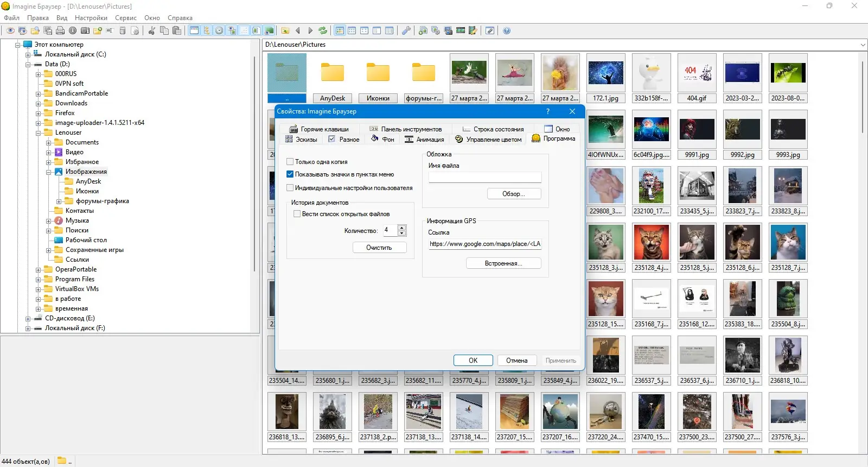Go up one folder using toolbar icon

(x=285, y=31)
